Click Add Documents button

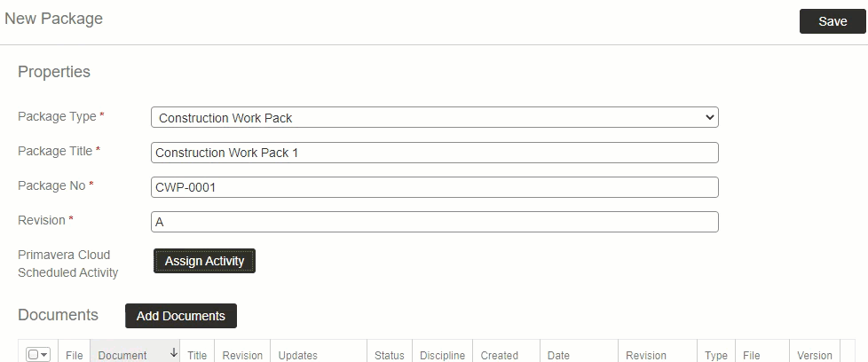click(181, 316)
